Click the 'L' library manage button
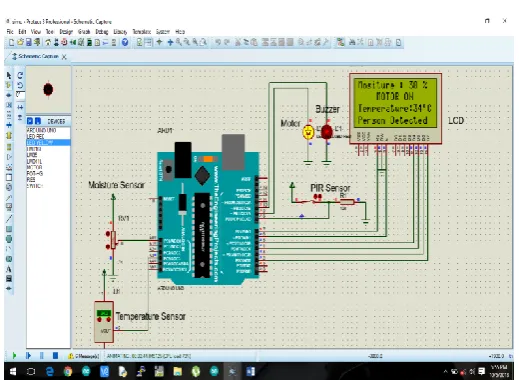Screen dimensions: 519x380 [38, 121]
